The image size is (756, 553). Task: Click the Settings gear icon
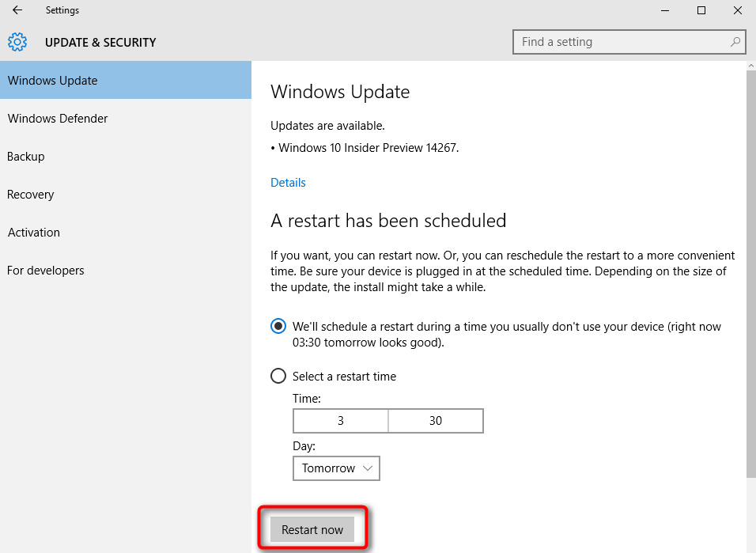point(17,43)
